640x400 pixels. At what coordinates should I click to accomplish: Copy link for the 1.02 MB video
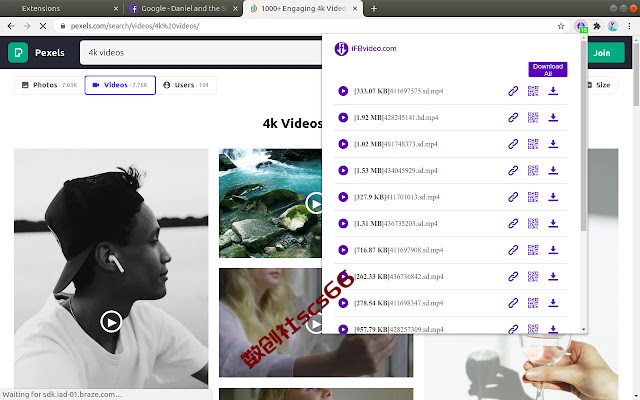pos(513,144)
